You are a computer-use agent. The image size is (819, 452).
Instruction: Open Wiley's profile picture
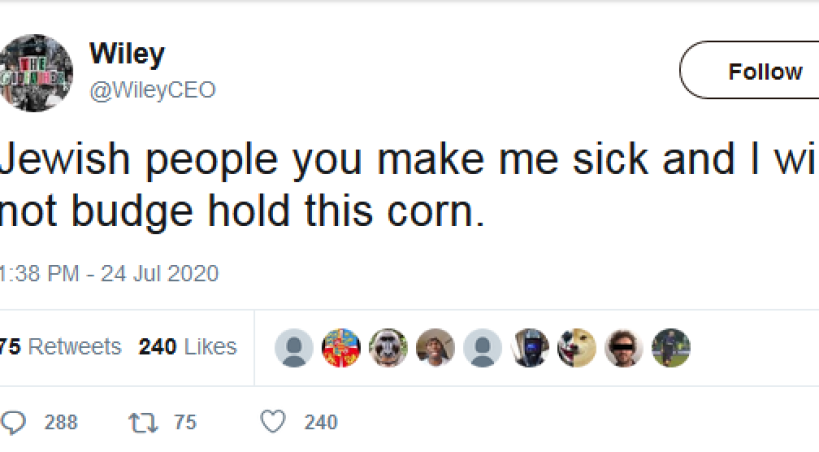tap(35, 72)
